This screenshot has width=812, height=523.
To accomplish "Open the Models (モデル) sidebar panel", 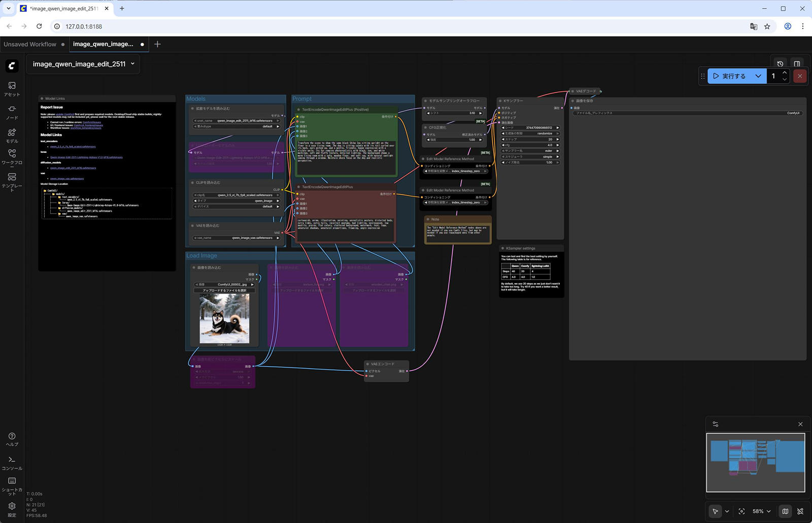I will [x=12, y=135].
